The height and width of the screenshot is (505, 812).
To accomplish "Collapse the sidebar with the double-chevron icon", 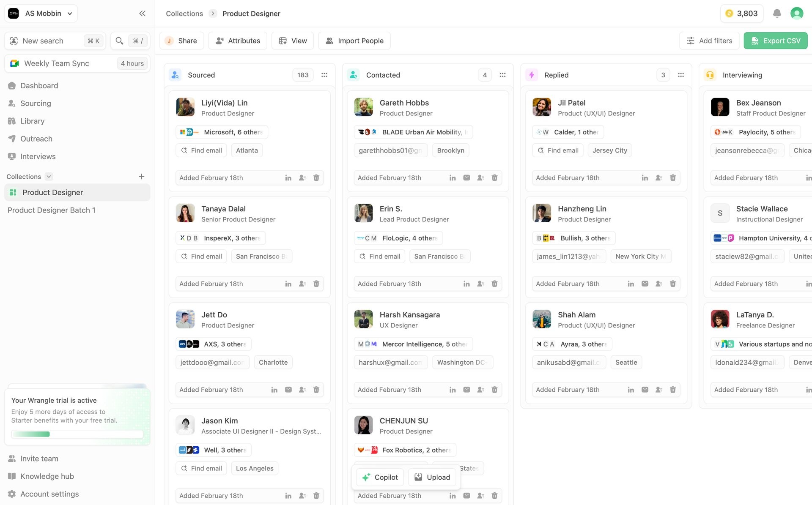I will coord(142,14).
